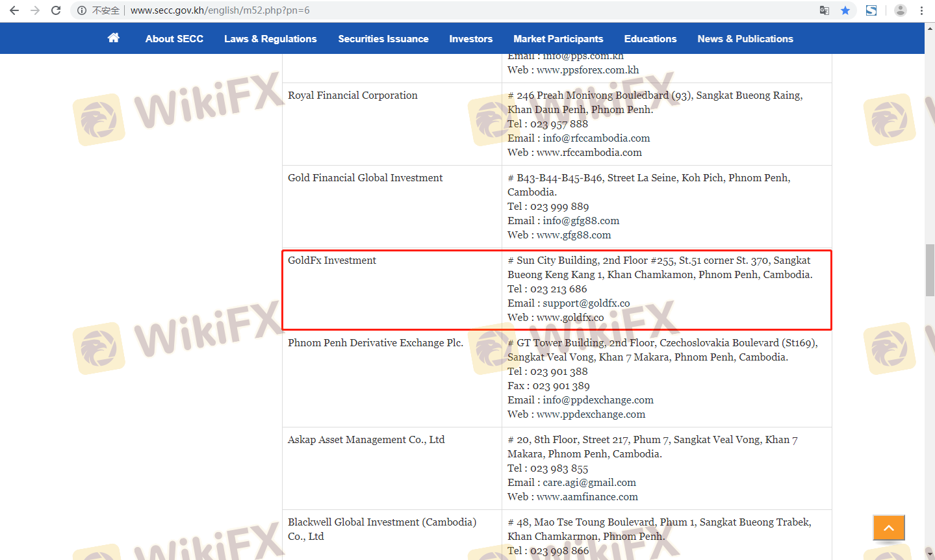Click the vertical page scrollbar thumb

click(x=930, y=270)
